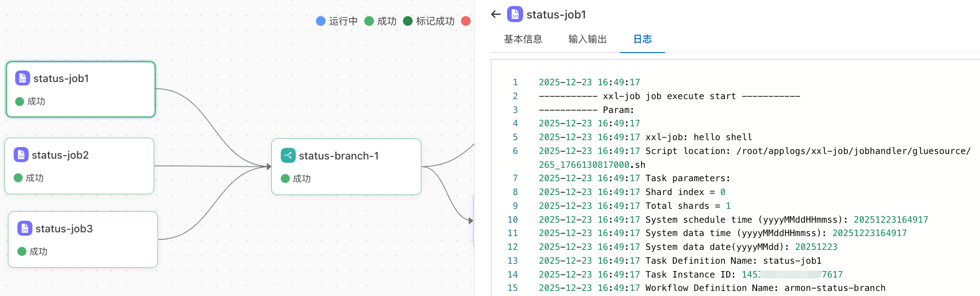This screenshot has width=980, height=296.
Task: Click the back arrow beside status-job1 title
Action: 496,14
